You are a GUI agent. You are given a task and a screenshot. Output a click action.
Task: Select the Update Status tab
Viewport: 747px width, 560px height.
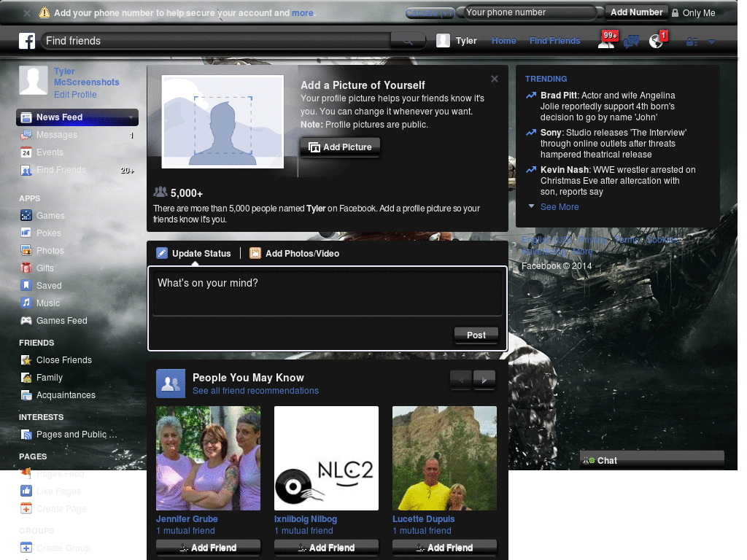click(x=194, y=253)
